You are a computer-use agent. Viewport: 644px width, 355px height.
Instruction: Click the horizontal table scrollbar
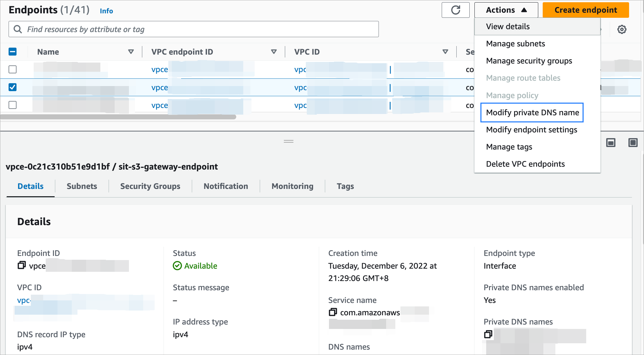pyautogui.click(x=118, y=117)
